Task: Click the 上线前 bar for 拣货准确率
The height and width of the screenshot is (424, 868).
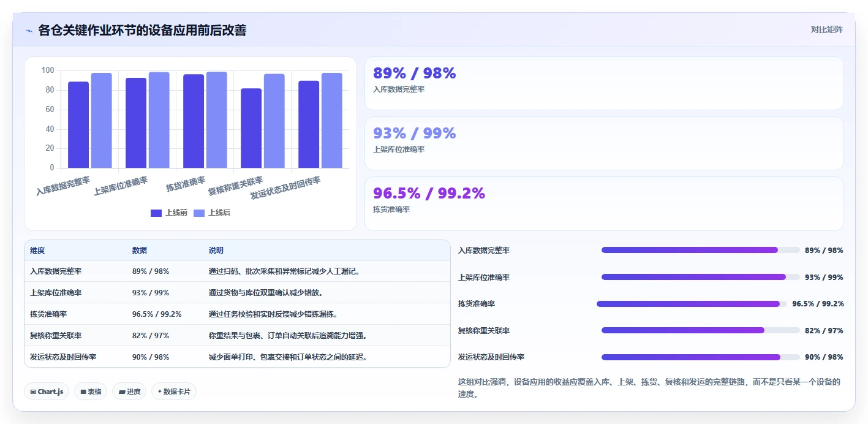Action: [x=194, y=121]
